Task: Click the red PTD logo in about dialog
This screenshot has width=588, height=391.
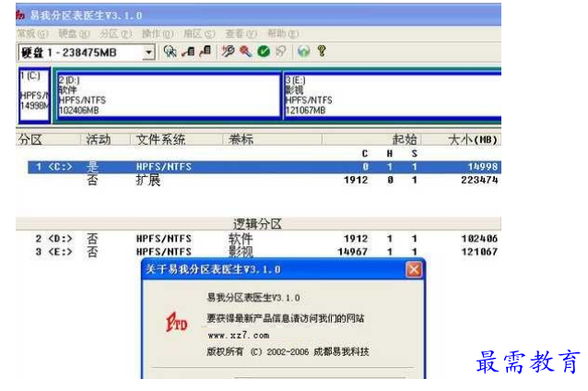Action: tap(177, 323)
